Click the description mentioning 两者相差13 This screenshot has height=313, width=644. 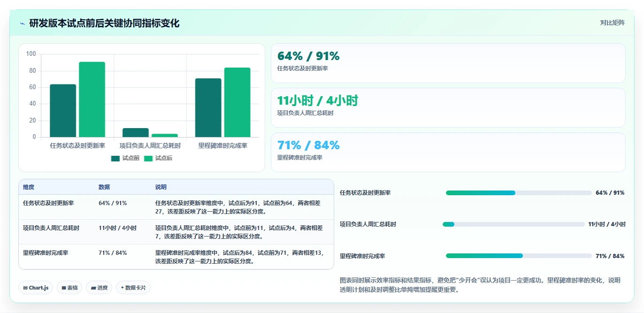point(240,257)
